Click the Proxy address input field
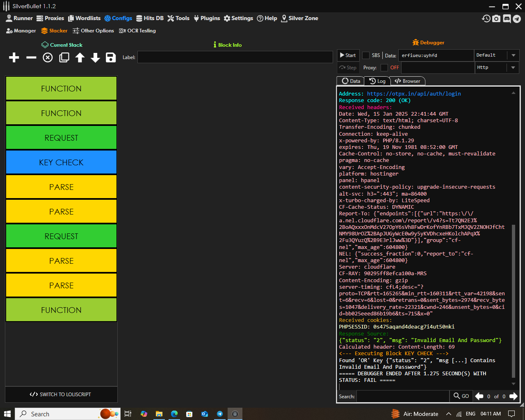This screenshot has height=420, width=525. coord(437,68)
